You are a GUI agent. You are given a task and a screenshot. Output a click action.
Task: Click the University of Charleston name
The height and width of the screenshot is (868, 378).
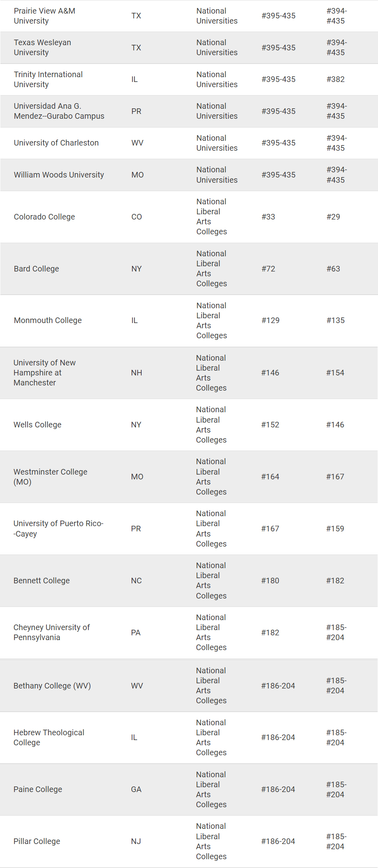pyautogui.click(x=56, y=143)
